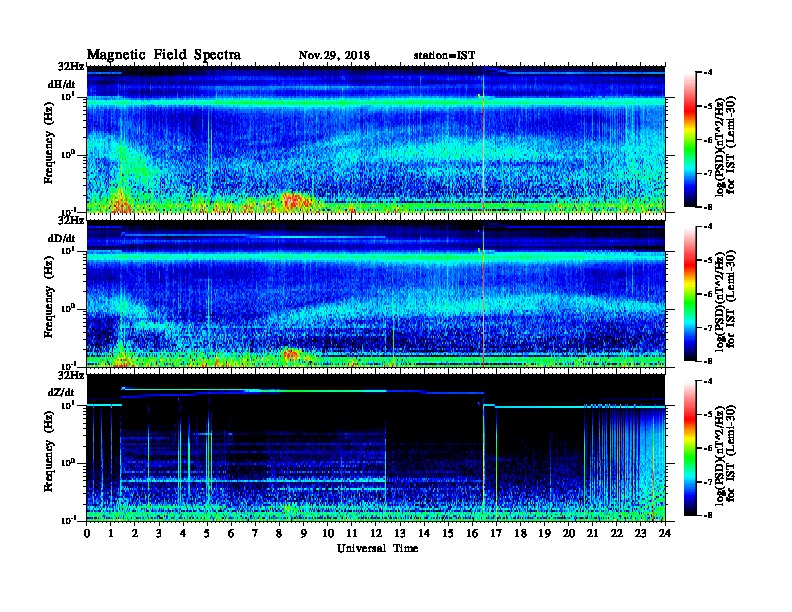
Task: Click hour tick label "21" on the time axis
Action: pos(593,533)
